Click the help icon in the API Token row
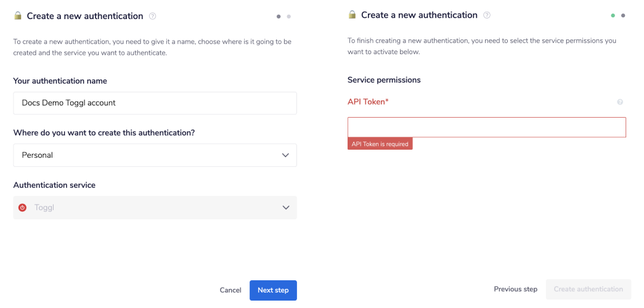The height and width of the screenshot is (308, 644). click(x=620, y=102)
